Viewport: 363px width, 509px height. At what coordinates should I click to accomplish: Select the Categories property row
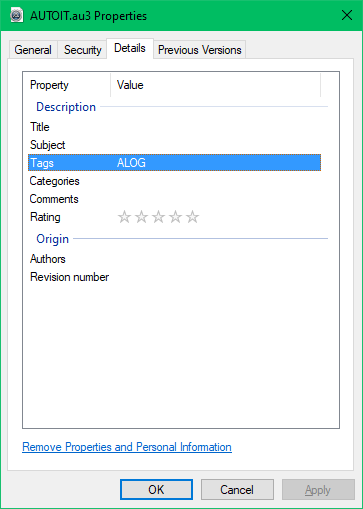click(x=174, y=181)
